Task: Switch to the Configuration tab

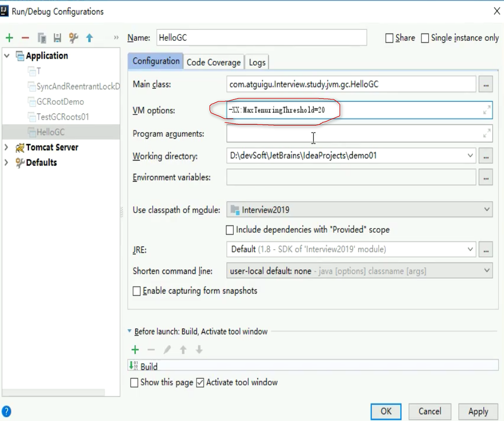Action: coord(156,61)
